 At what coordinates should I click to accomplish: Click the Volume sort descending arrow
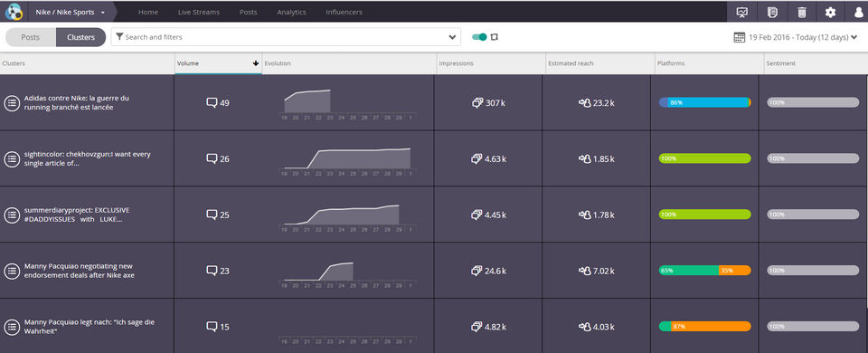[x=256, y=63]
